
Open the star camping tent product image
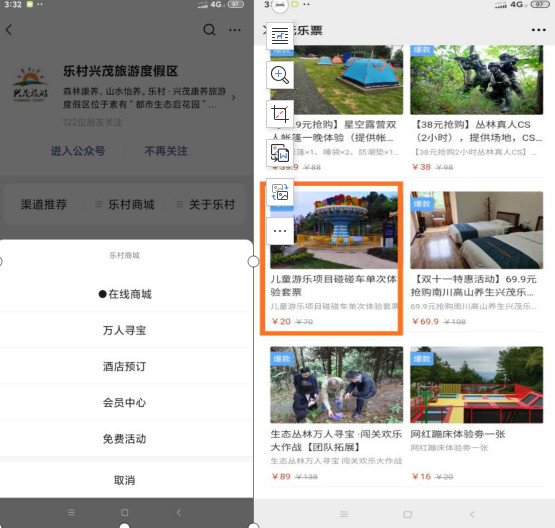point(337,80)
